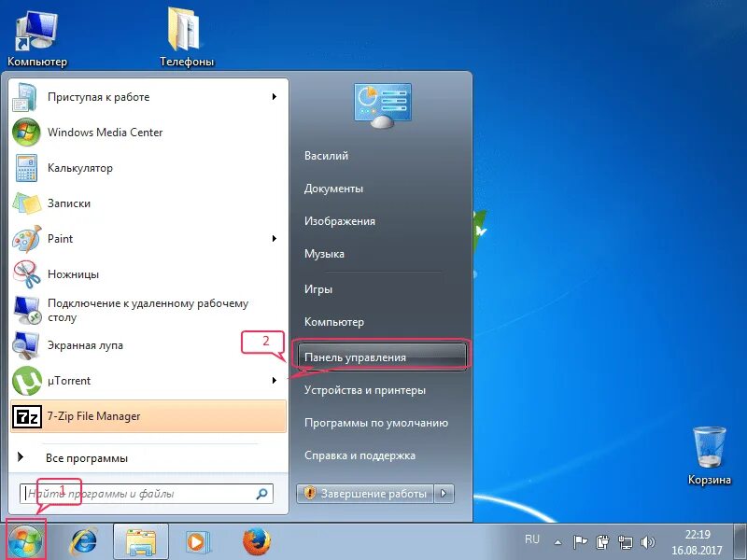Image resolution: width=747 pixels, height=560 pixels.
Task: Expand the Paint jump list arrow
Action: point(274,239)
